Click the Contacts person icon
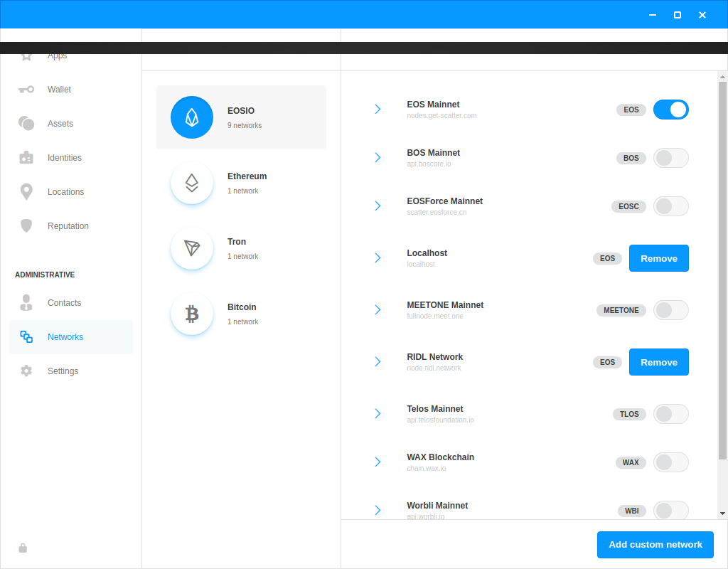This screenshot has height=569, width=728. tap(26, 302)
